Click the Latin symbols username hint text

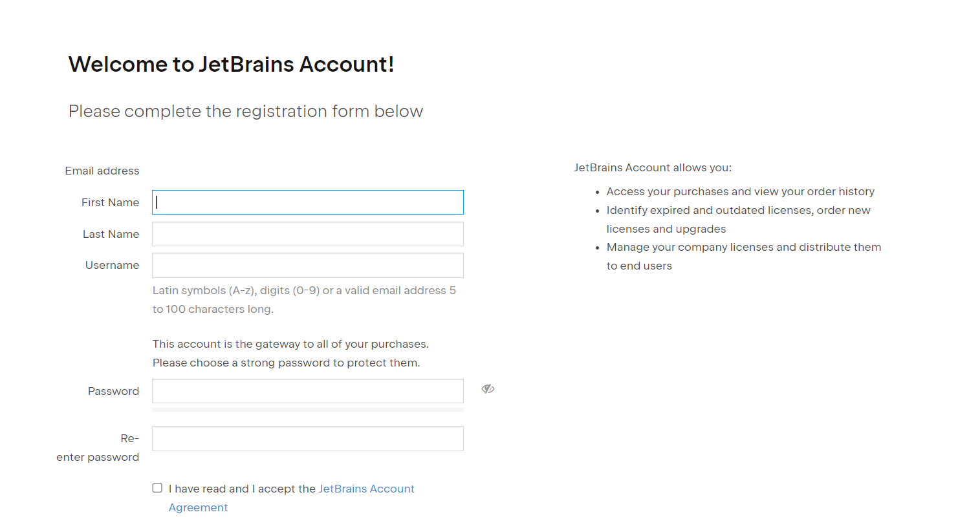click(304, 300)
